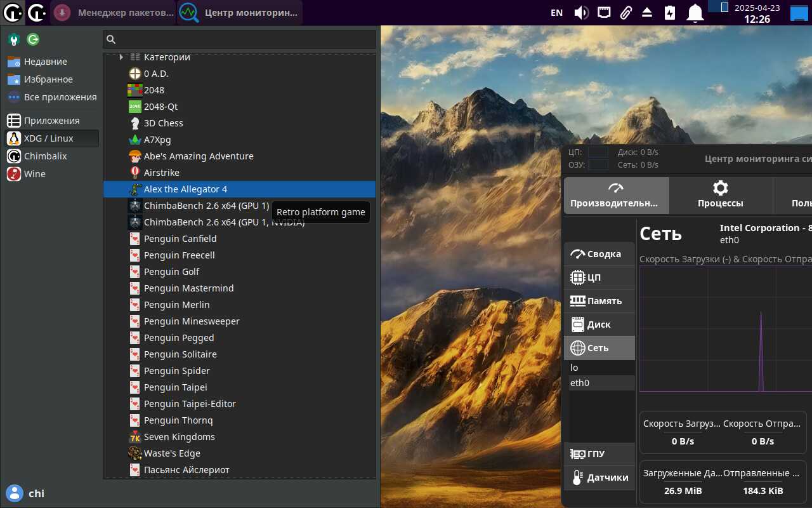The height and width of the screenshot is (508, 812).
Task: Launch Penguin Taipei-Editor
Action: [x=239, y=404]
